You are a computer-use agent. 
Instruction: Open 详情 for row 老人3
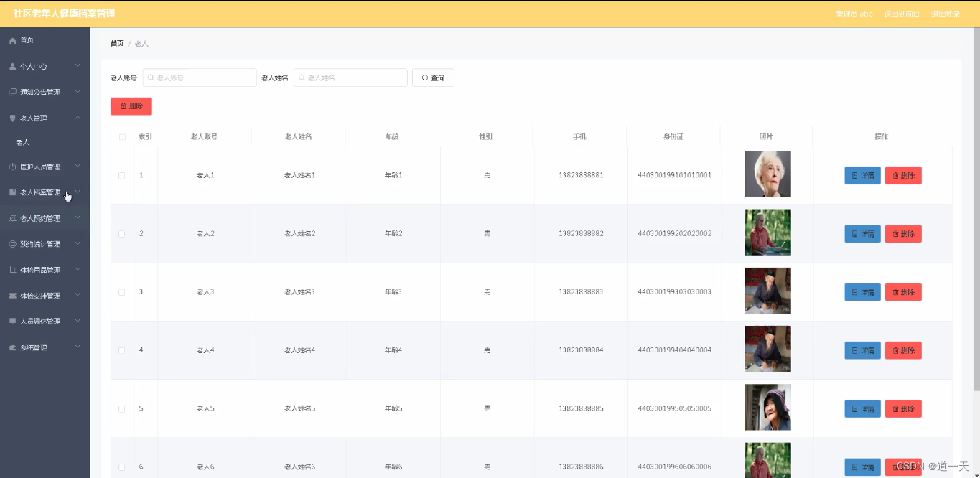point(862,292)
